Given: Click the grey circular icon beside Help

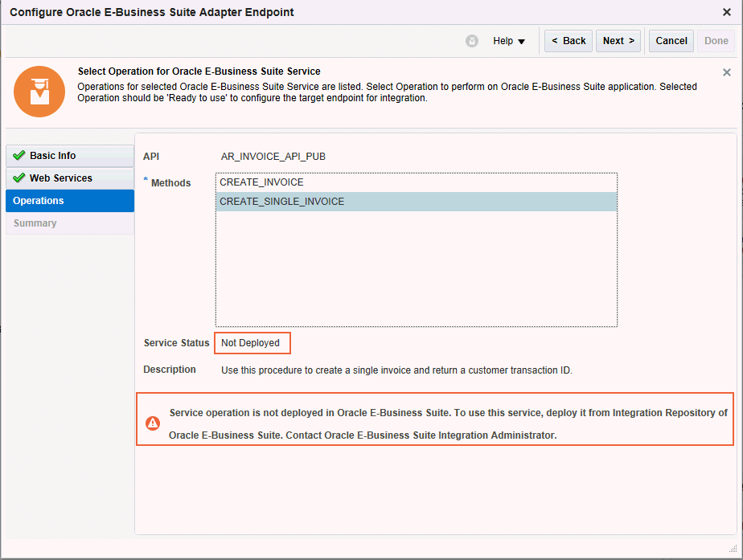Looking at the screenshot, I should click(x=471, y=41).
